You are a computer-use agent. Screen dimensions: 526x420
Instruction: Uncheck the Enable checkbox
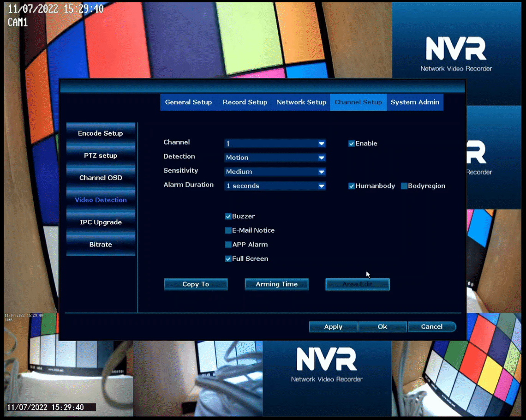pyautogui.click(x=351, y=144)
